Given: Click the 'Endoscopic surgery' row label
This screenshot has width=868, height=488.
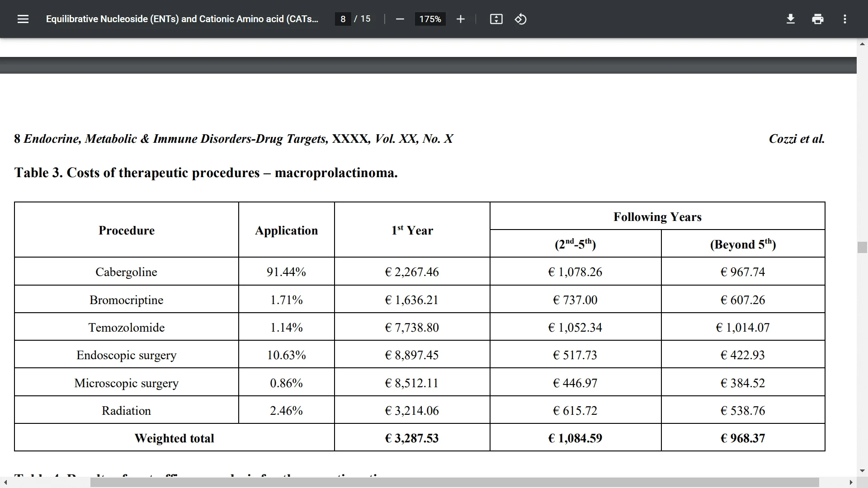Looking at the screenshot, I should coord(126,355).
